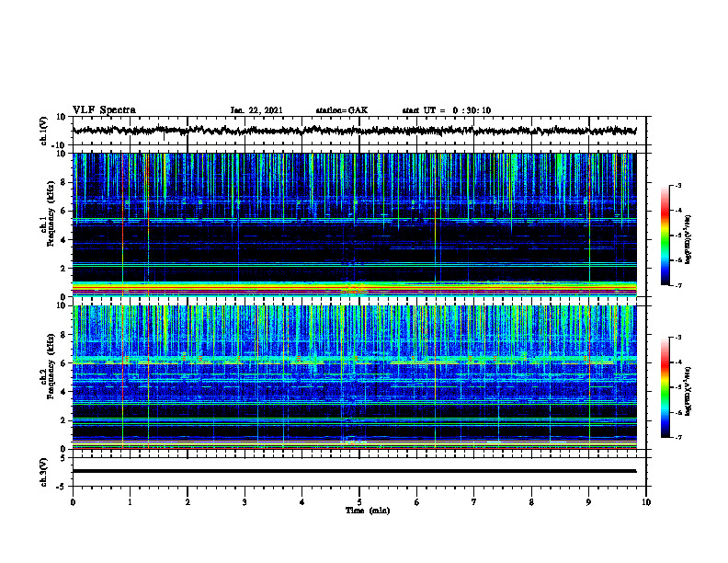Click the ch.1 spectrogram 6 kHz tick label
The image size is (728, 563).
63,212
